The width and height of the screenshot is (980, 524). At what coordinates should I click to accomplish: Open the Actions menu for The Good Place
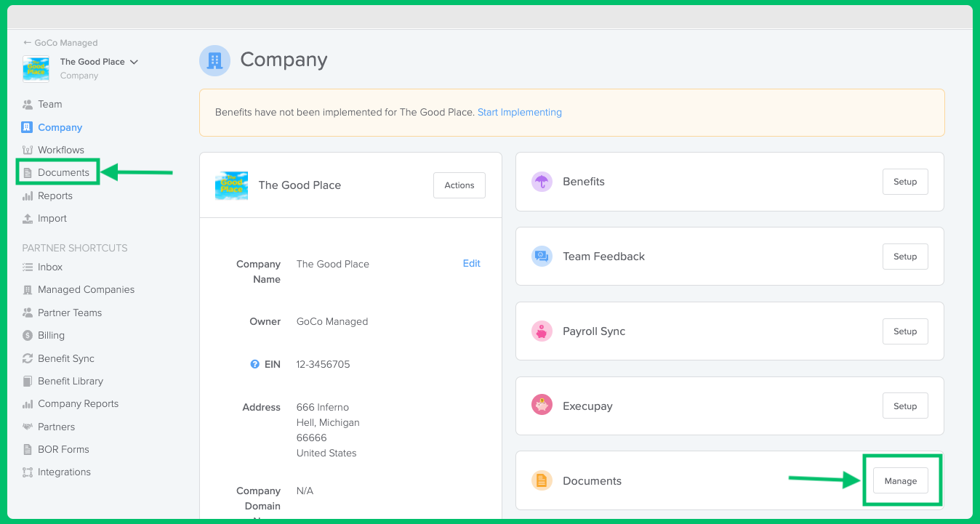coord(459,185)
